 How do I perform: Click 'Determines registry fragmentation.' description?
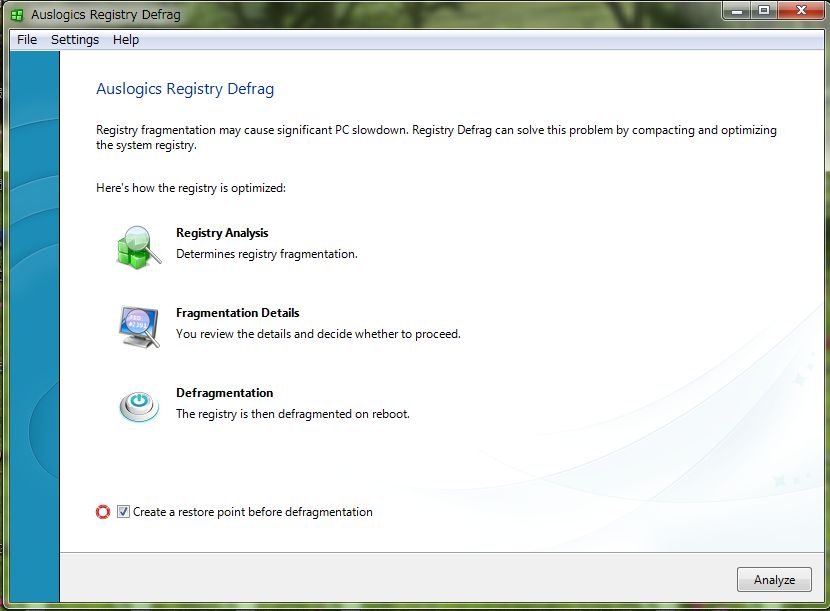266,254
